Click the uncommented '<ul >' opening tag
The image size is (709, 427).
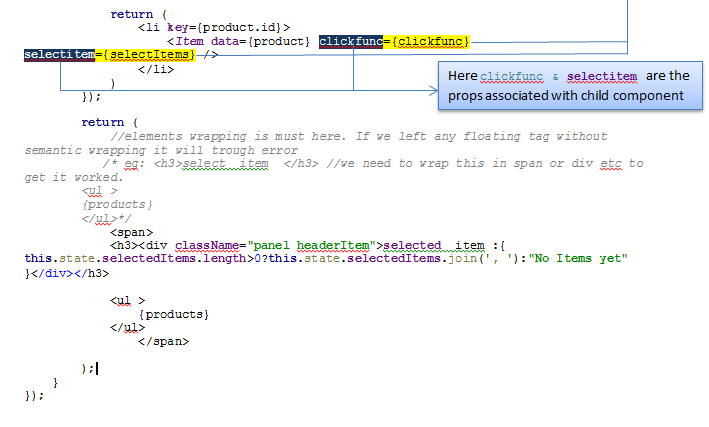coord(128,301)
